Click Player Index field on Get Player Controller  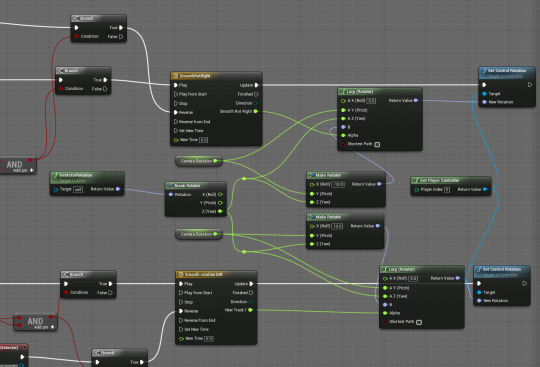click(447, 190)
